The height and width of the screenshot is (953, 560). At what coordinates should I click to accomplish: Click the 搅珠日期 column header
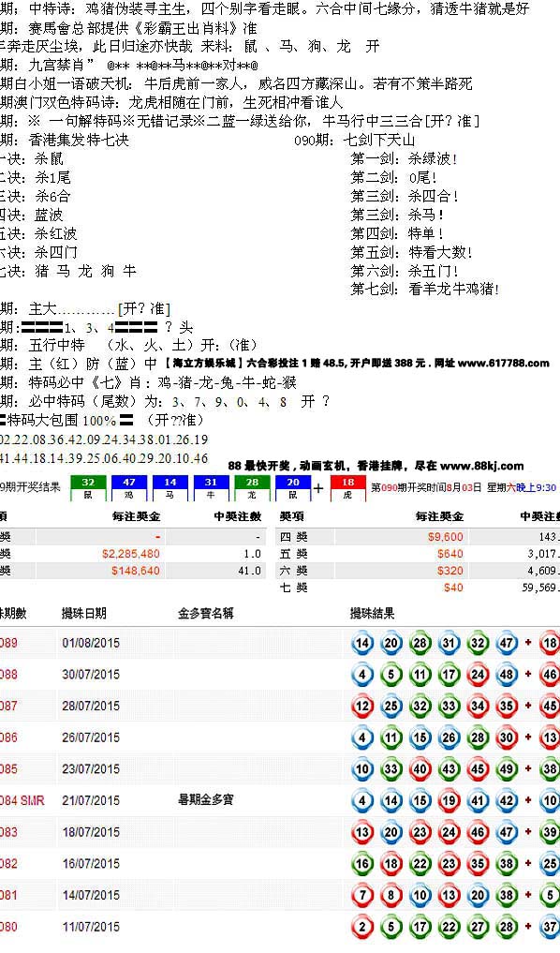tap(84, 613)
